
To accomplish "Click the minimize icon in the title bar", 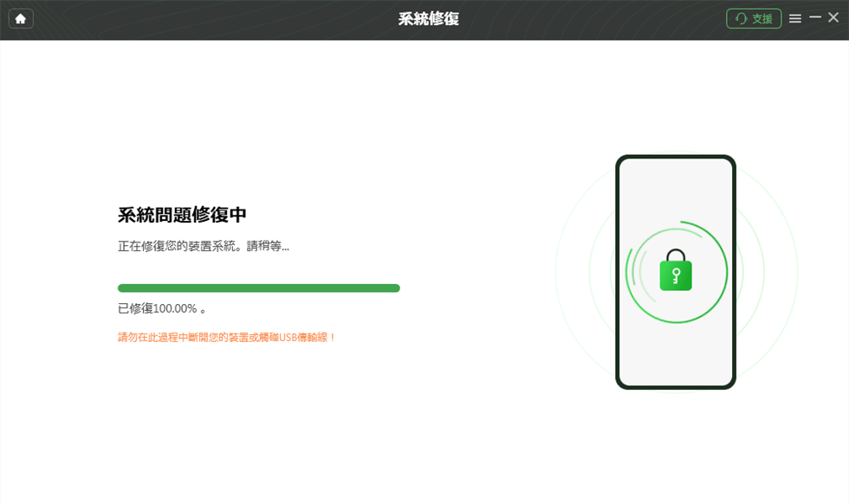I will pos(815,18).
